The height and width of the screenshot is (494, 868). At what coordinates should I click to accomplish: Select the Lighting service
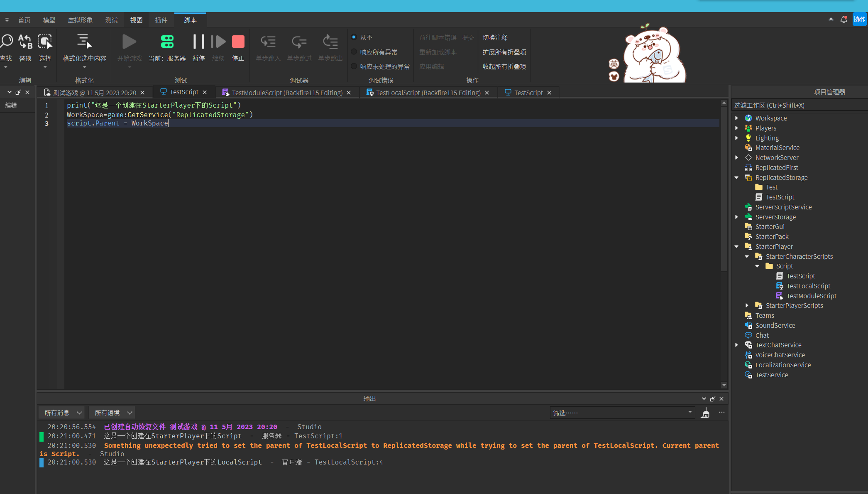(x=767, y=138)
